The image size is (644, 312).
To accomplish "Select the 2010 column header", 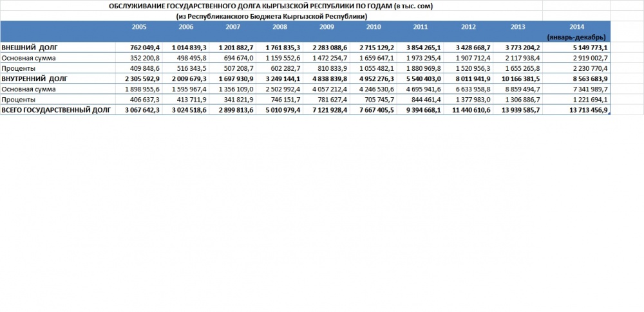I will coord(374,27).
